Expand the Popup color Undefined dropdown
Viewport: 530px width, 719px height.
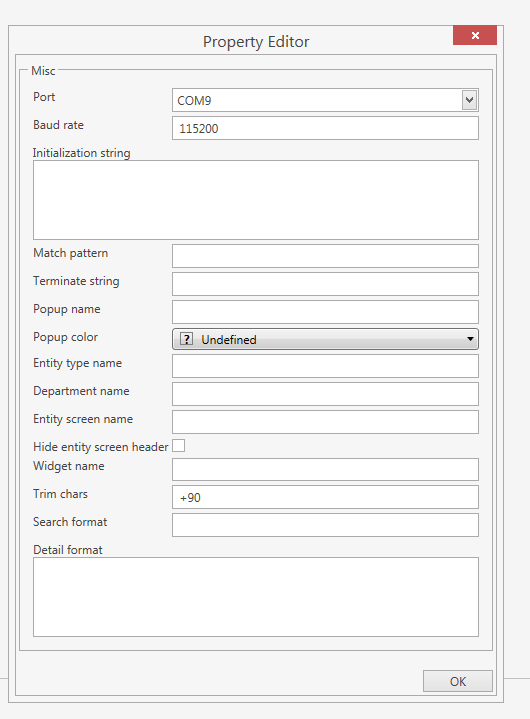(326, 339)
